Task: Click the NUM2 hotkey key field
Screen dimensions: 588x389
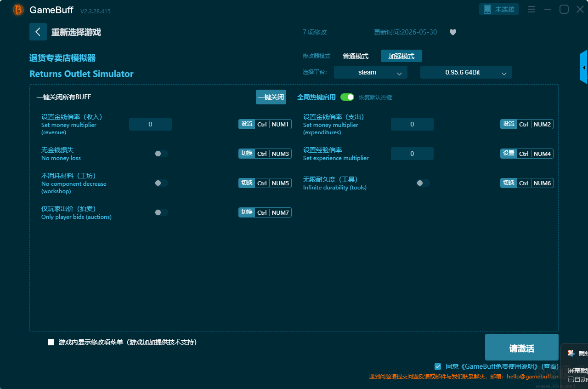Action: (x=542, y=124)
